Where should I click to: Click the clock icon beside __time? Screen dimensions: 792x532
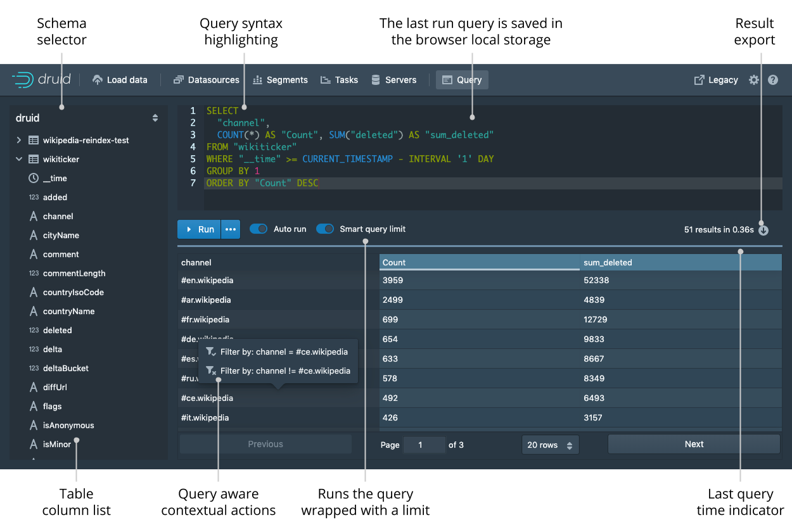34,178
